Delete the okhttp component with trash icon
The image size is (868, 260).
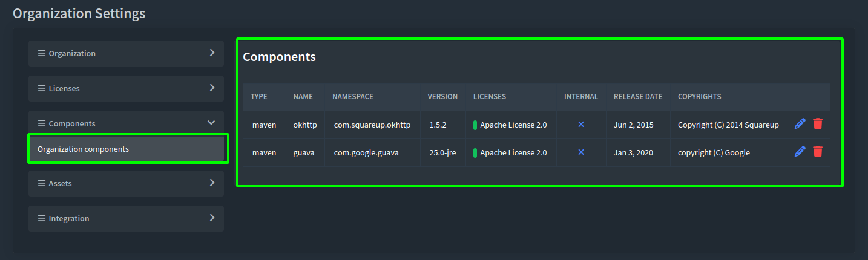[x=818, y=124]
